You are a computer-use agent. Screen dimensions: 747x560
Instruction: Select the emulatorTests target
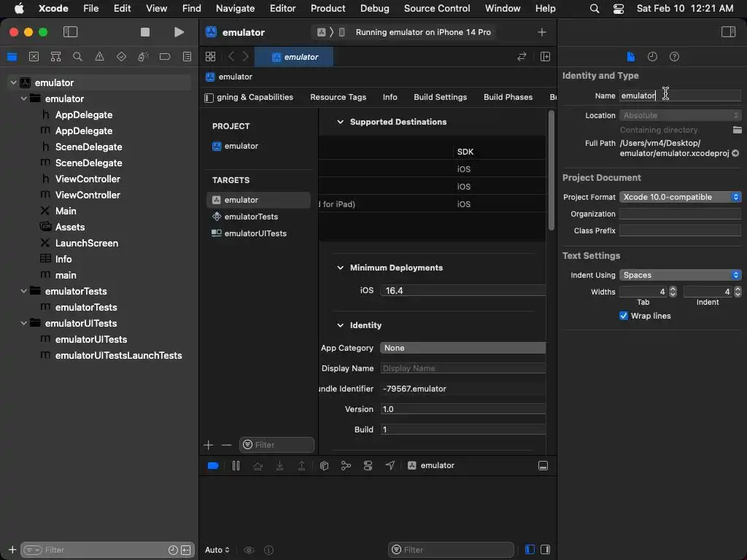click(x=258, y=217)
